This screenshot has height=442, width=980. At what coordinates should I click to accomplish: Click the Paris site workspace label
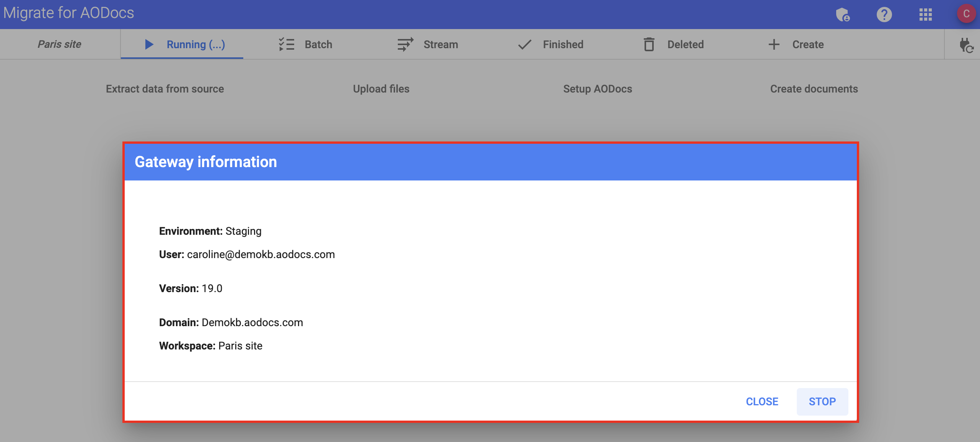[60, 44]
